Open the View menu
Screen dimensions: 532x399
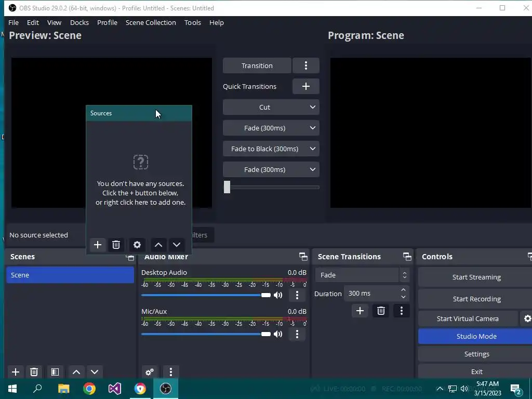(54, 22)
